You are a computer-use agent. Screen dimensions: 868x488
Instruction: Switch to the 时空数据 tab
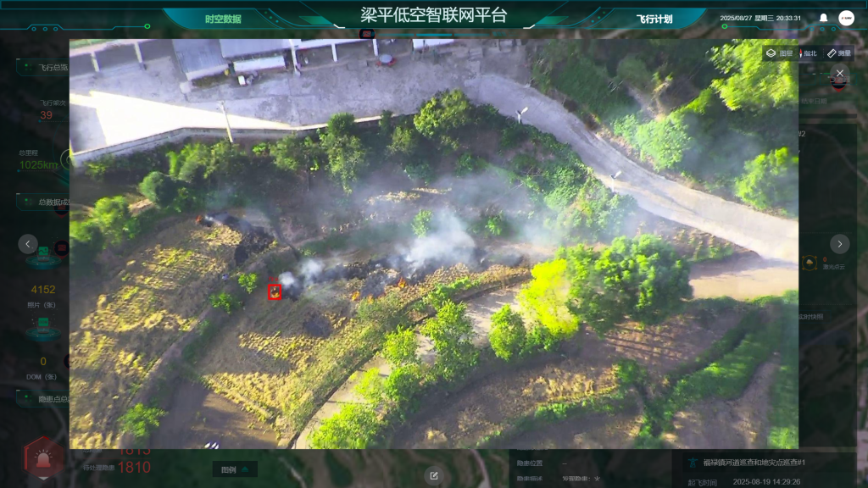(x=223, y=19)
